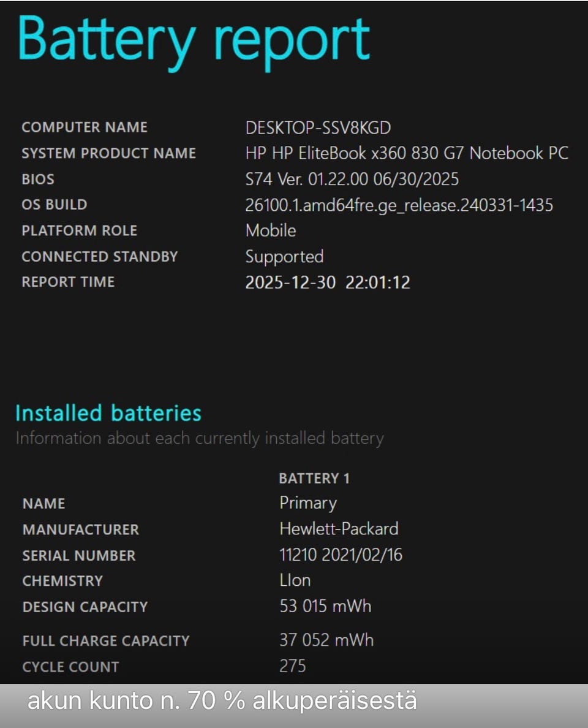This screenshot has width=588, height=728.
Task: Click the Primary battery name value
Action: [308, 503]
